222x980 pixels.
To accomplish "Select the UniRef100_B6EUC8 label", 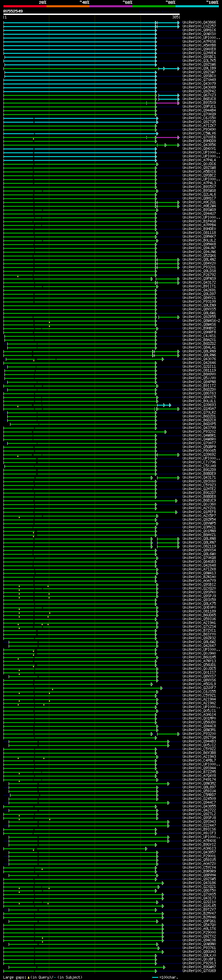I will (199, 99).
